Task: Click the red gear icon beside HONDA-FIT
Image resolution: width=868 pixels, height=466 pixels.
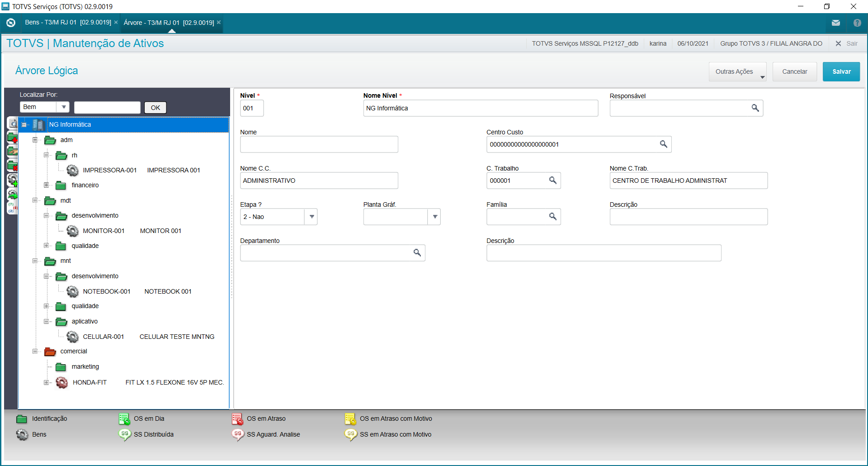Action: 61,382
